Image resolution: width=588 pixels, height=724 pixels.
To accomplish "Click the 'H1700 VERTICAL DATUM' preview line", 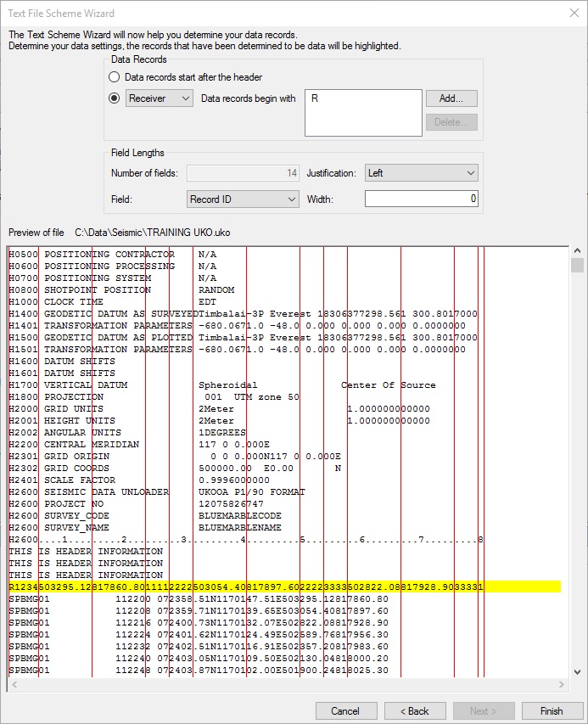I will click(x=222, y=385).
